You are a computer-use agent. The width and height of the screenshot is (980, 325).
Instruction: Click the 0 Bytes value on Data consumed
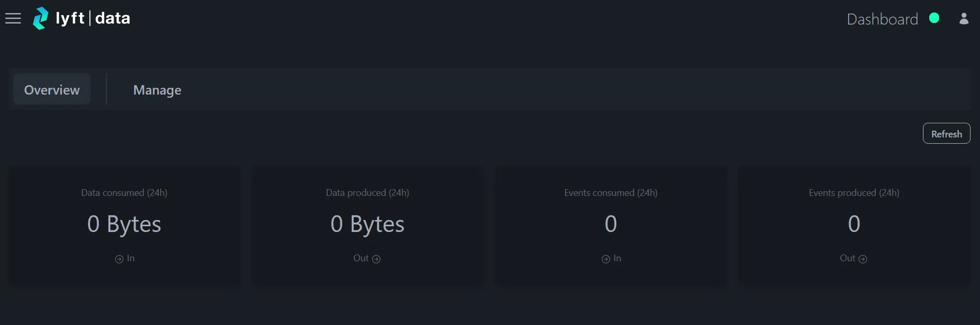click(123, 224)
